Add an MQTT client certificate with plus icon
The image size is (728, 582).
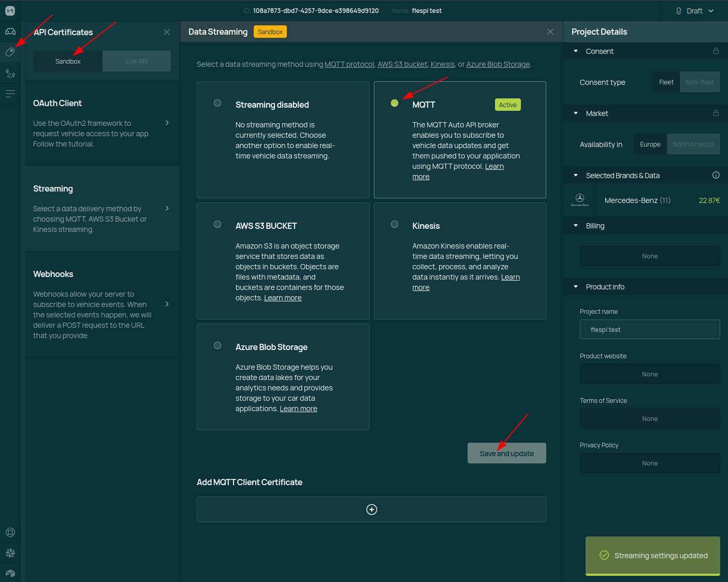click(372, 510)
